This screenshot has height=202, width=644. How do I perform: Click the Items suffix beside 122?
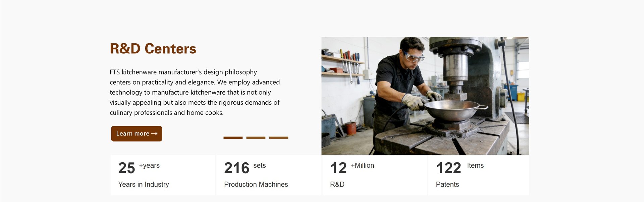coord(475,165)
